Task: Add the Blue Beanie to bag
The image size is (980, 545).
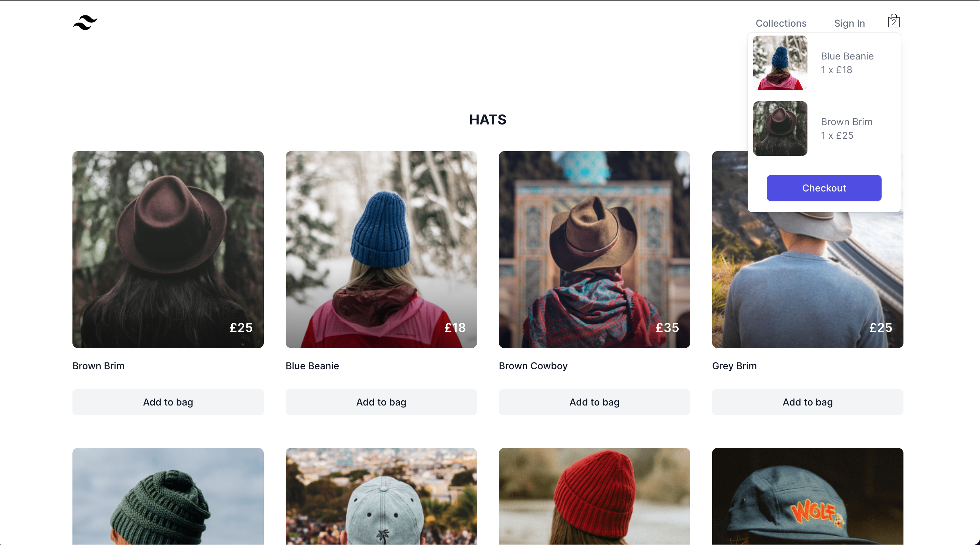Action: click(381, 402)
